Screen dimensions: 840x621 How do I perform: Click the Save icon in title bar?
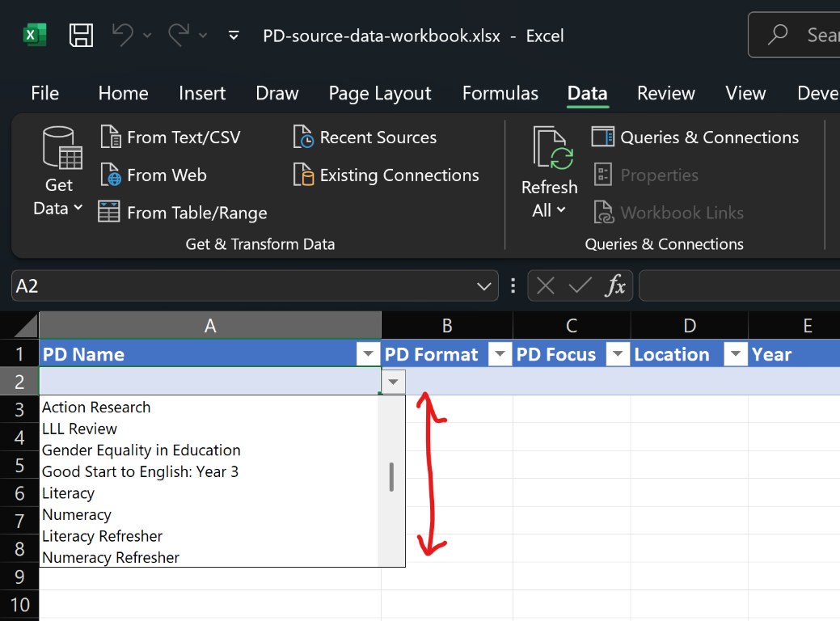click(x=81, y=36)
